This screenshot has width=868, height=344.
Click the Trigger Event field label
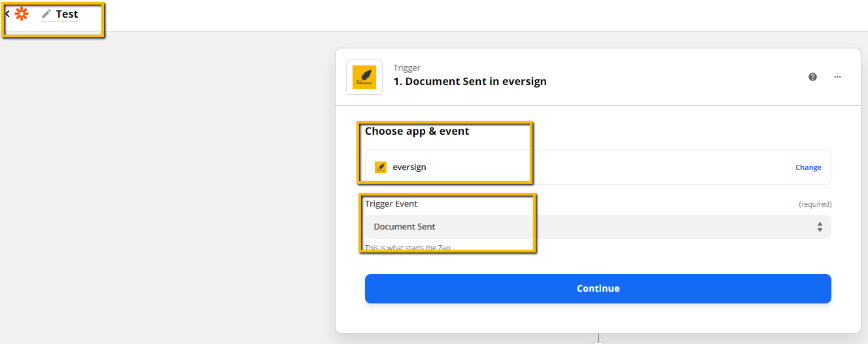(391, 204)
